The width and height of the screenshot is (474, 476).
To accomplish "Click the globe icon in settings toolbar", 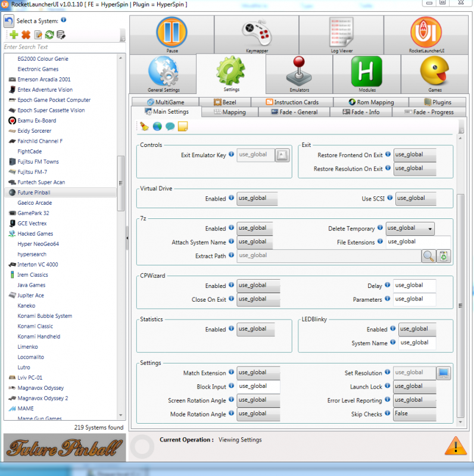I will pos(157,126).
